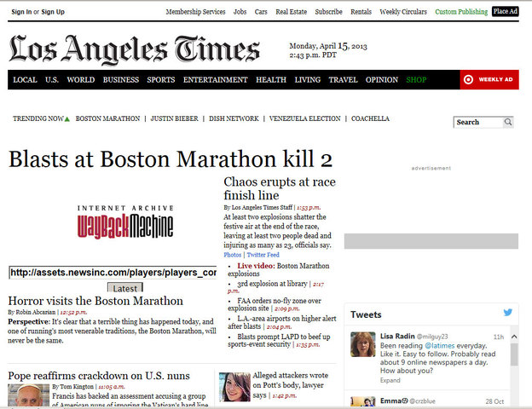Open the Real Estate link
The image size is (532, 409).
[x=291, y=12]
